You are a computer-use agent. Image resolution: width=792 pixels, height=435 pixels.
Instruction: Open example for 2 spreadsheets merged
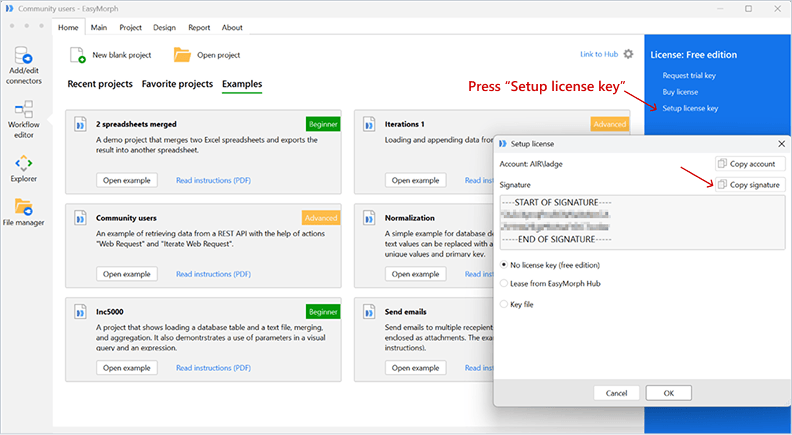pos(127,180)
